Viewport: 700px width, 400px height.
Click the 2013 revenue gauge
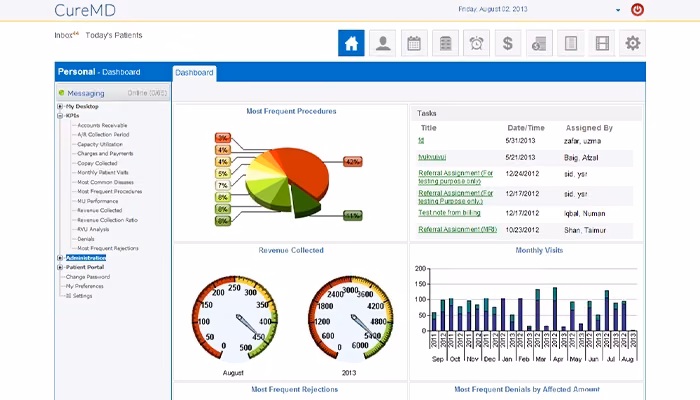pyautogui.click(x=351, y=318)
